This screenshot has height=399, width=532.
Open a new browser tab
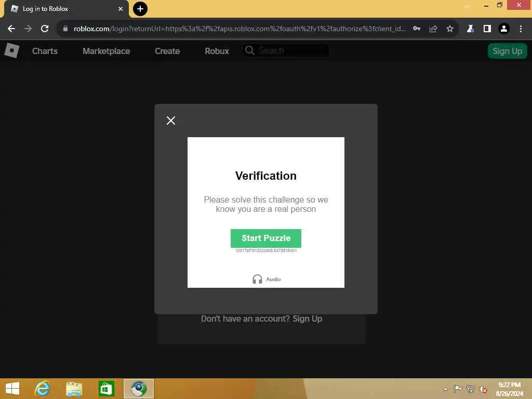tap(140, 9)
